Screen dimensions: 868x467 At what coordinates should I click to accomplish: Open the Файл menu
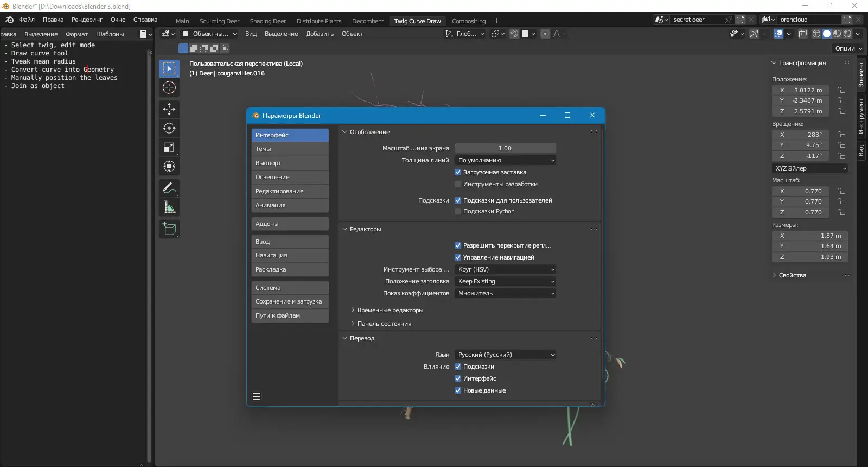click(x=27, y=20)
